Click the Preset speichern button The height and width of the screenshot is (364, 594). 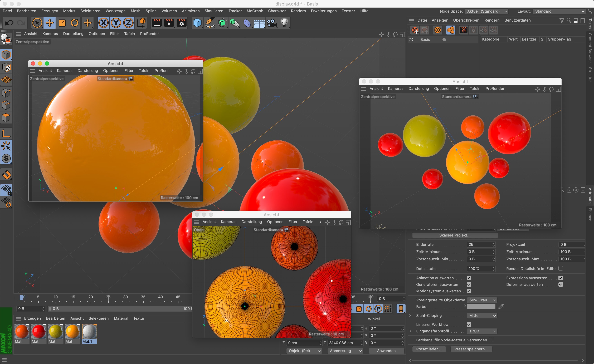pos(471,349)
